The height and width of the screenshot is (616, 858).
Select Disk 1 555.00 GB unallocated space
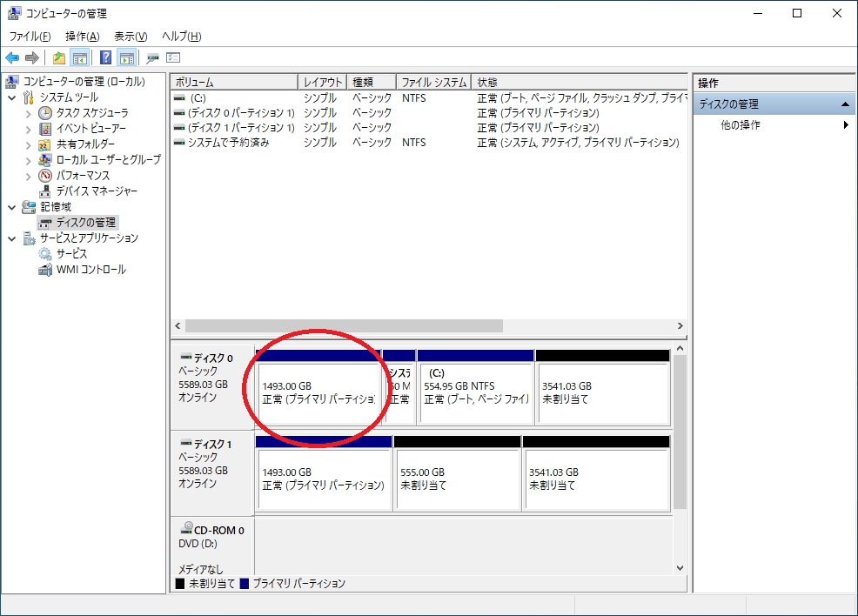tap(457, 474)
